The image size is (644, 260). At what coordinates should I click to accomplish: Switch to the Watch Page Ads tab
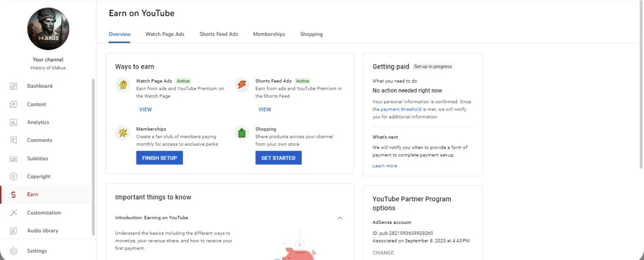pyautogui.click(x=165, y=34)
